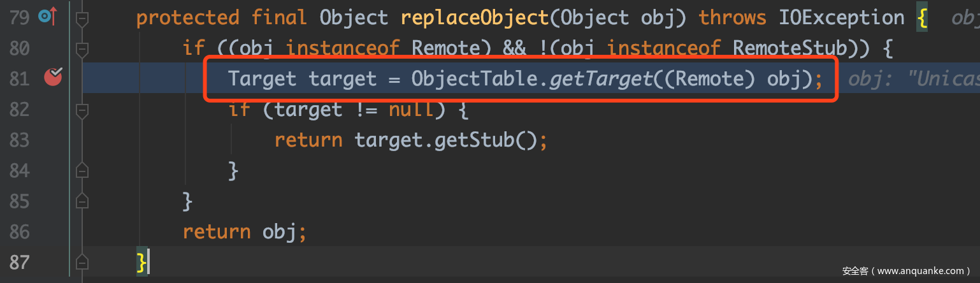The height and width of the screenshot is (283, 980).
Task: Collapse the instanceof if block on line 80
Action: 82,48
